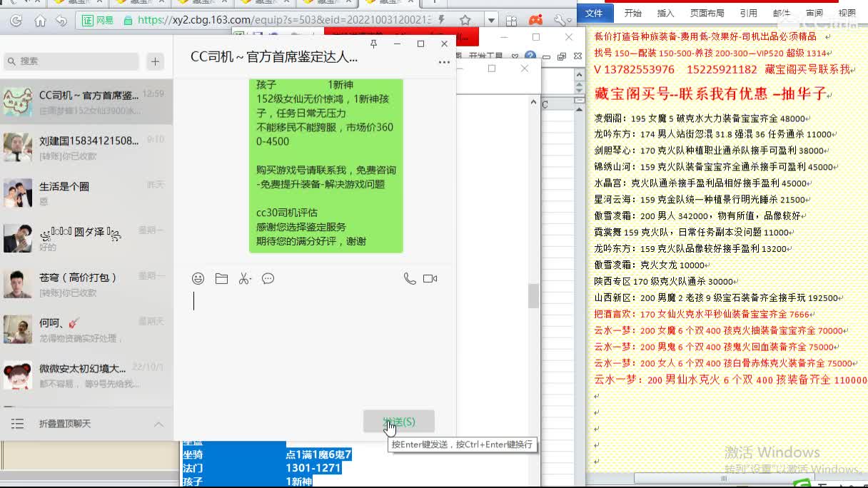Switch to Word 插入 ribbon tab

[x=665, y=13]
